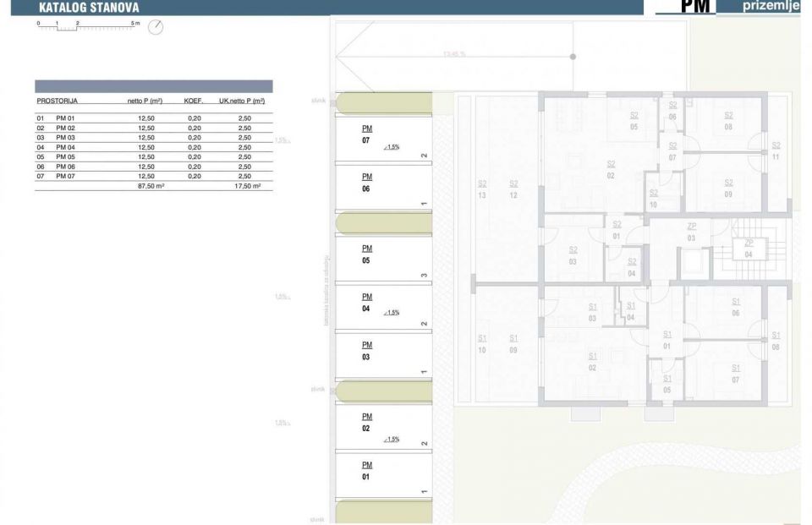This screenshot has height=525, width=812.
Task: Click the north arrow compass icon
Action: (155, 27)
